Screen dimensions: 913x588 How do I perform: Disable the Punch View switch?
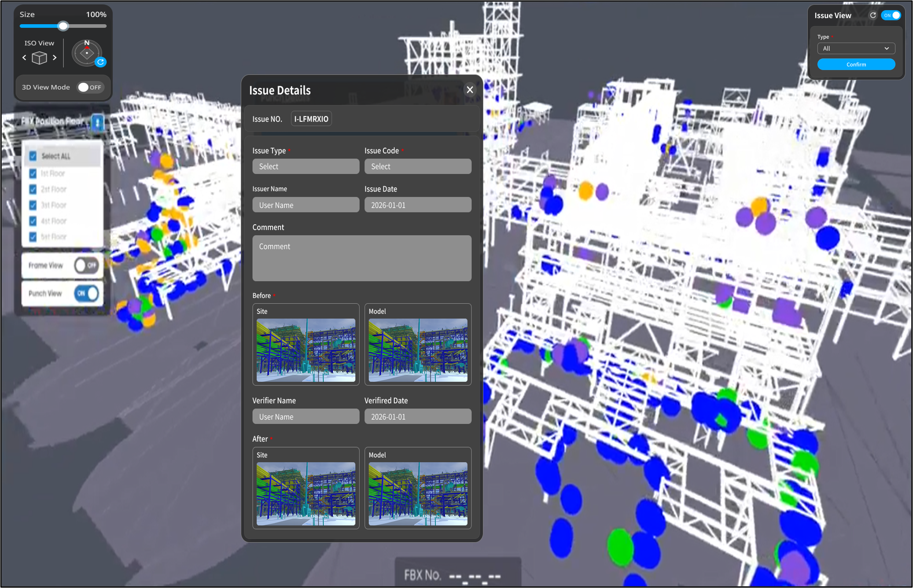86,294
